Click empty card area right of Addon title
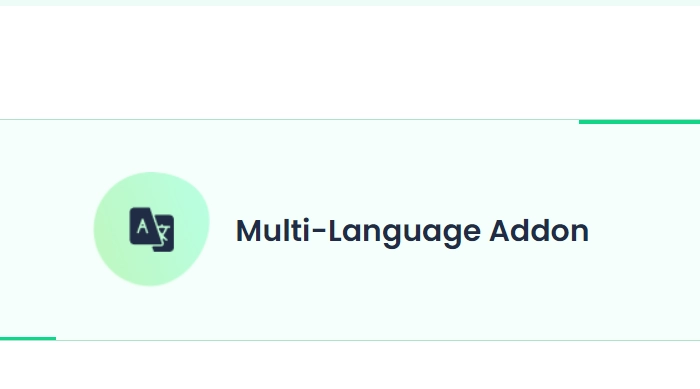Screen dimensions: 700x389 tap(644, 230)
